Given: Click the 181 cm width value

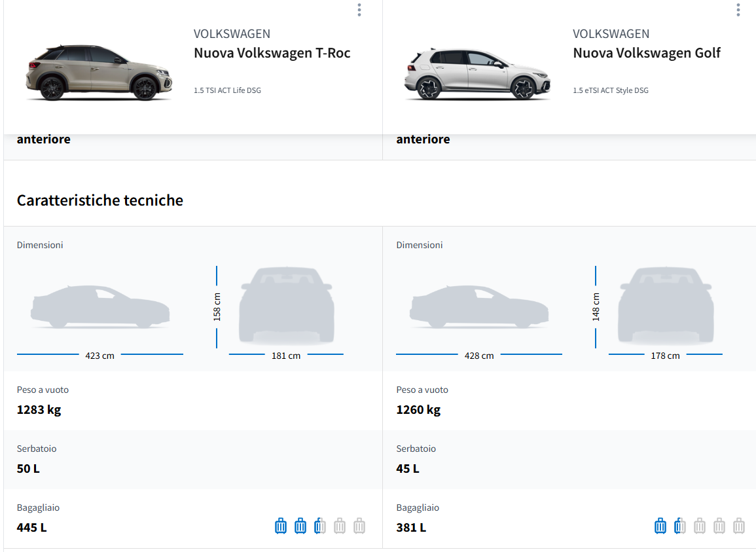Looking at the screenshot, I should pos(286,356).
